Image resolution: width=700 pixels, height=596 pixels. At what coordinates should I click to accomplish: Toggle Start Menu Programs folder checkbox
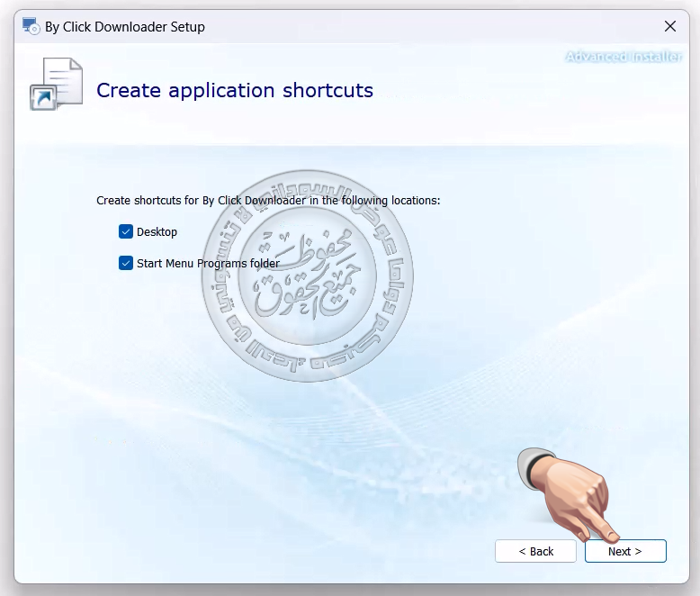pyautogui.click(x=126, y=264)
